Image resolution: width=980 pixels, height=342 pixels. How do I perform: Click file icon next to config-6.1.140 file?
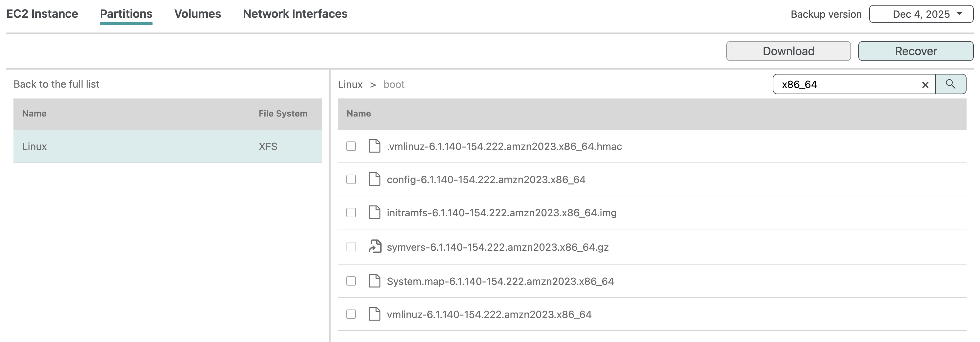click(x=374, y=180)
